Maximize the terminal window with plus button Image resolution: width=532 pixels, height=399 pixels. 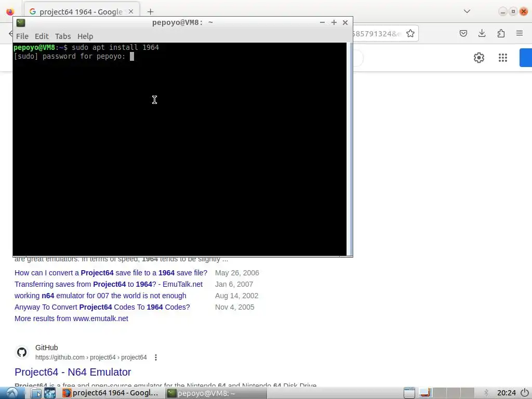click(x=334, y=22)
